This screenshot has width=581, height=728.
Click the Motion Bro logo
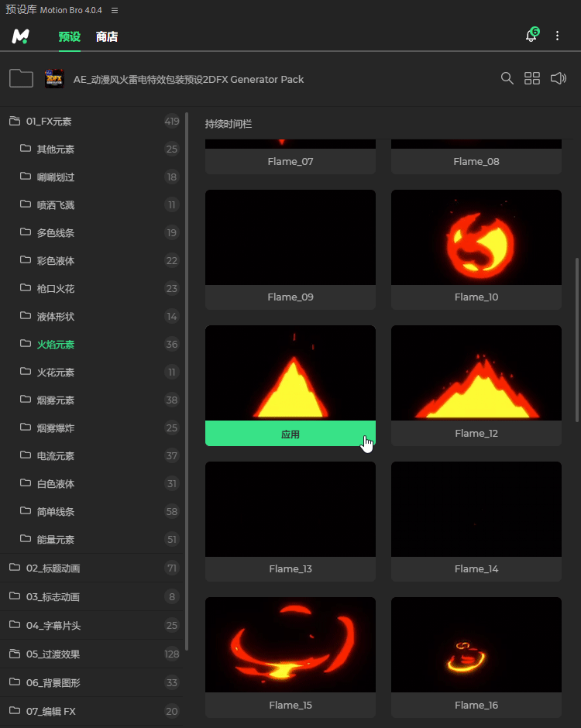click(x=20, y=36)
